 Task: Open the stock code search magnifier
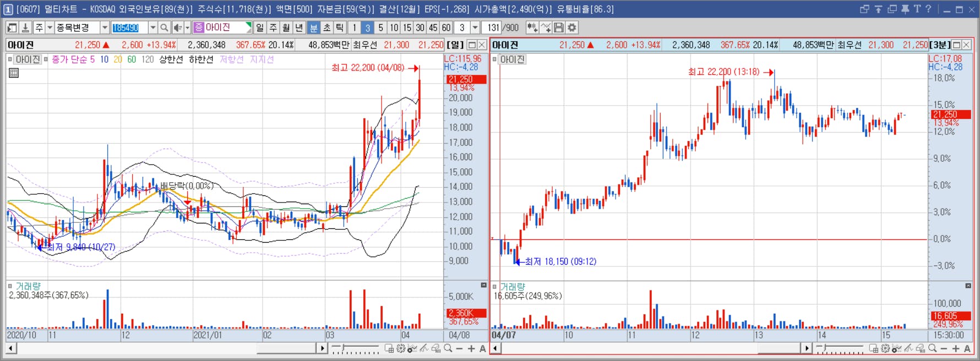[164, 28]
